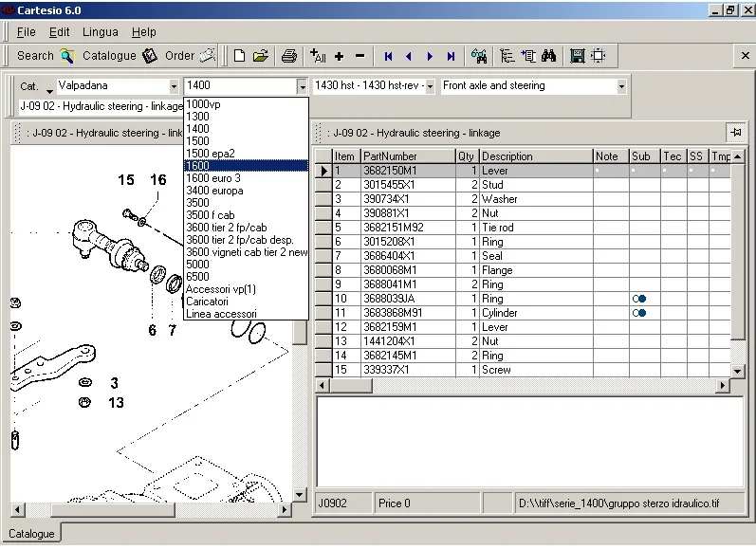Choose 3500 f cab option
This screenshot has height=549, width=756.
click(x=246, y=215)
